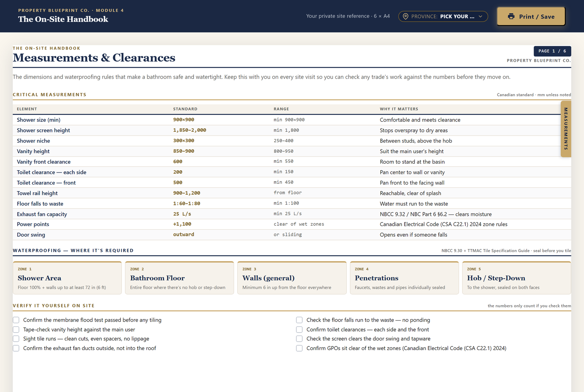Click the Page 1 / 6 badge
This screenshot has height=392, width=584.
click(552, 51)
